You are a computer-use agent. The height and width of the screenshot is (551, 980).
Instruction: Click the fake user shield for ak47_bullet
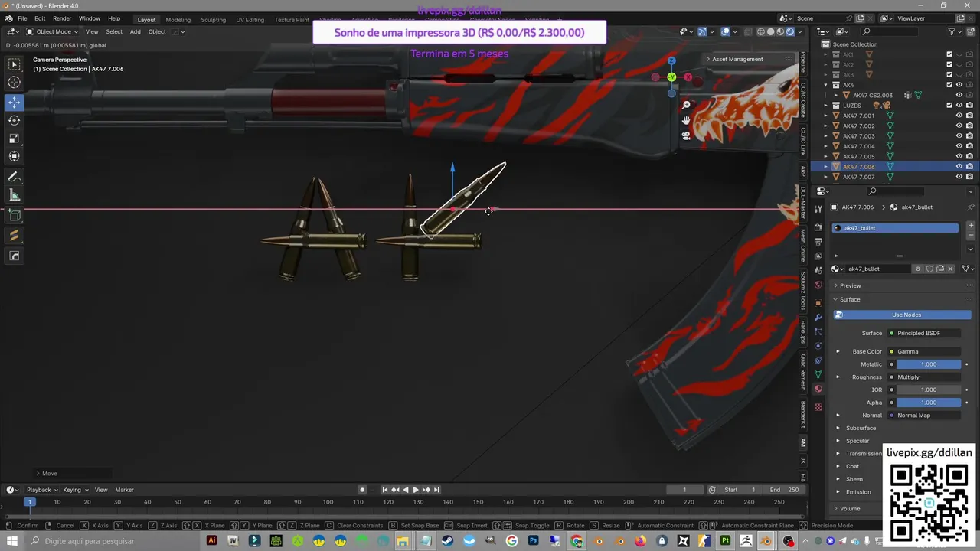929,269
